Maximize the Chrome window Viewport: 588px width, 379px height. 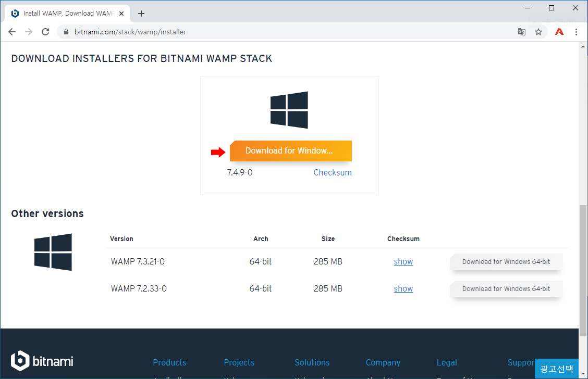click(x=552, y=8)
